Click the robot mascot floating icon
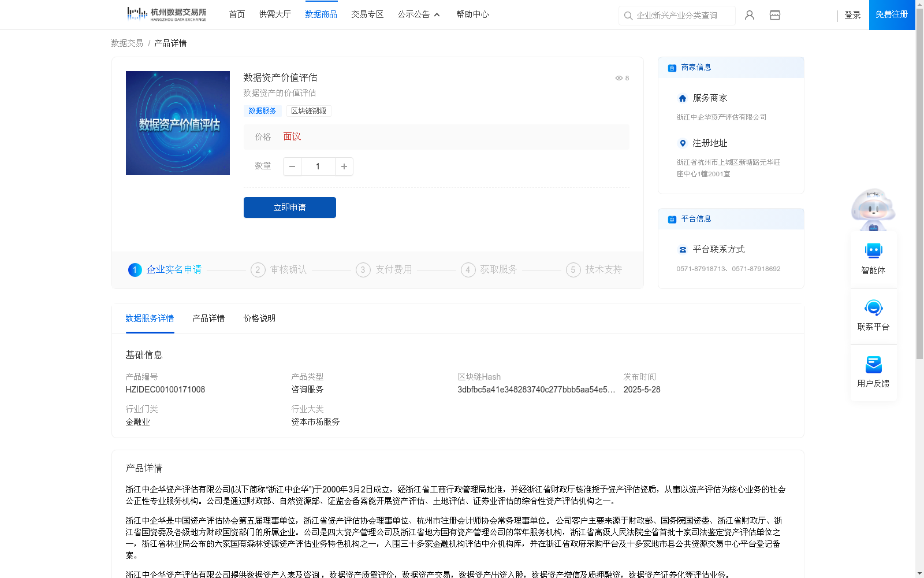 (873, 209)
